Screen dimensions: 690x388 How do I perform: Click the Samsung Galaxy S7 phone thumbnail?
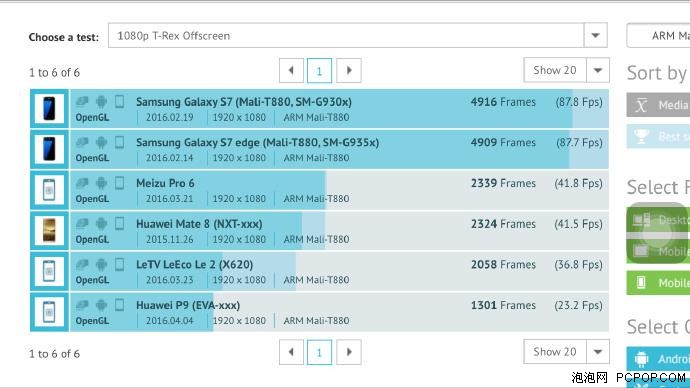pyautogui.click(x=49, y=109)
